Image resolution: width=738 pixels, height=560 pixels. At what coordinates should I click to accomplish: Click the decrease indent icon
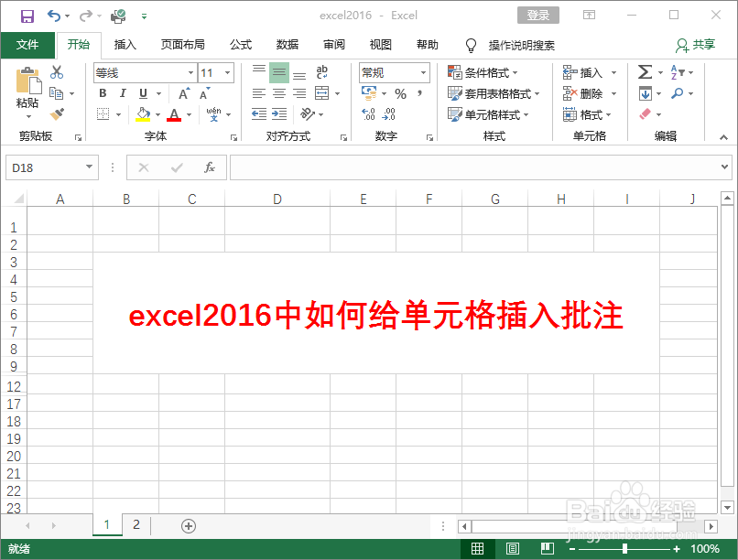tap(259, 113)
